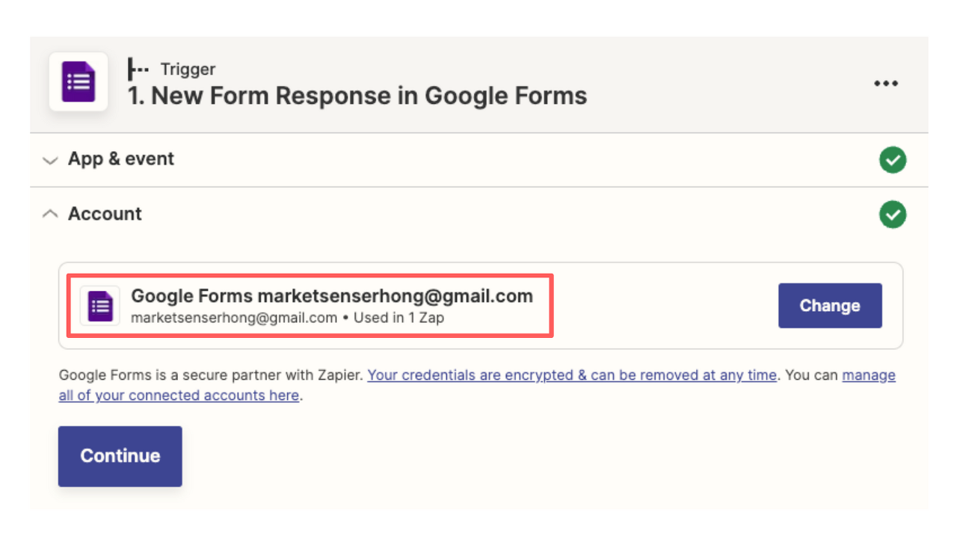Screen dimensions: 957x560
Task: Click the Trigger label text
Action: 188,70
